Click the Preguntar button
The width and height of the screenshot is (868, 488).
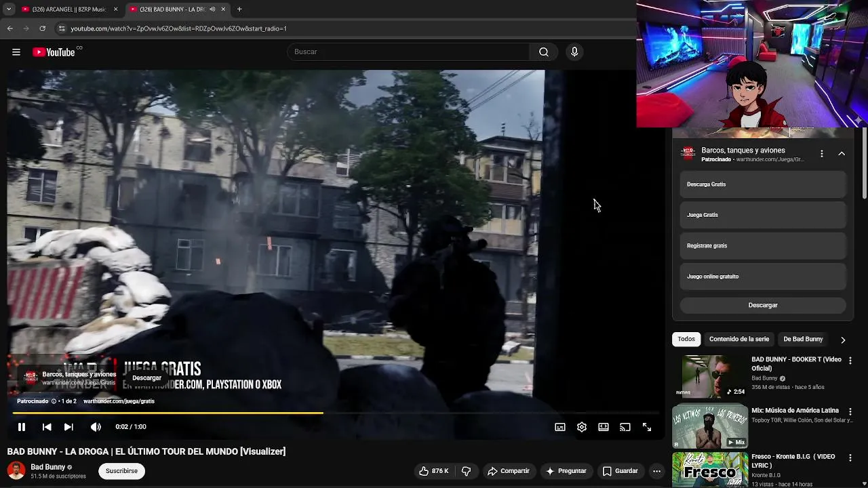click(x=566, y=471)
